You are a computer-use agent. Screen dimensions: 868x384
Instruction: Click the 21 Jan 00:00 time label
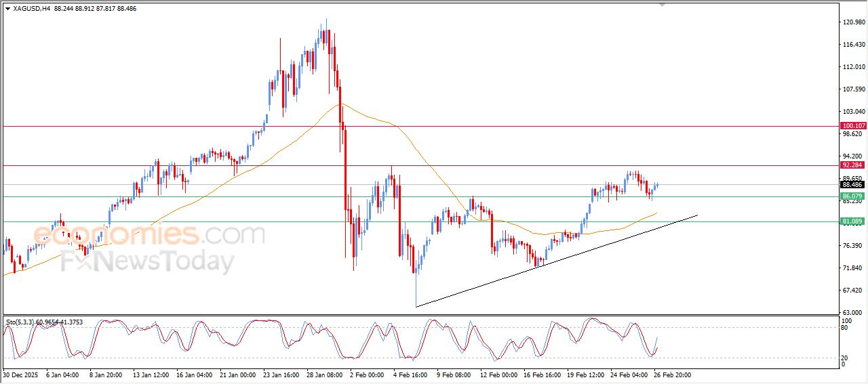click(x=239, y=375)
